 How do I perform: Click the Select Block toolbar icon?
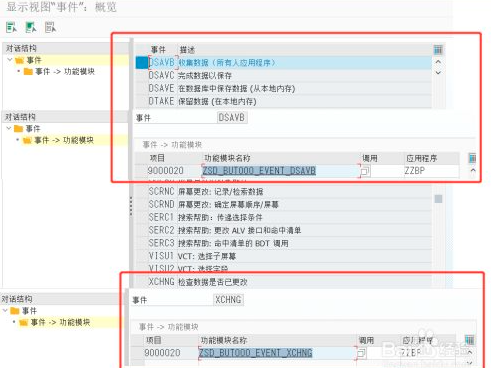click(x=31, y=27)
